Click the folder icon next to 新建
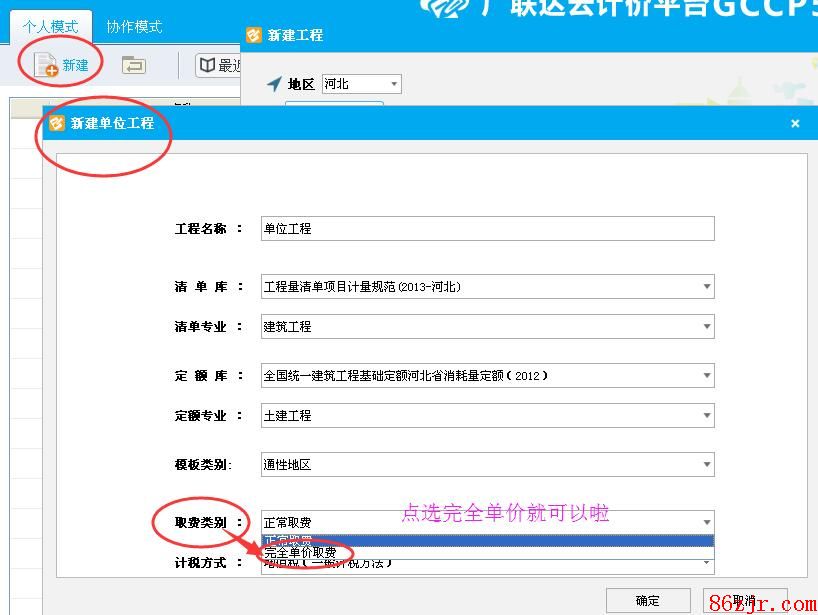 [133, 65]
